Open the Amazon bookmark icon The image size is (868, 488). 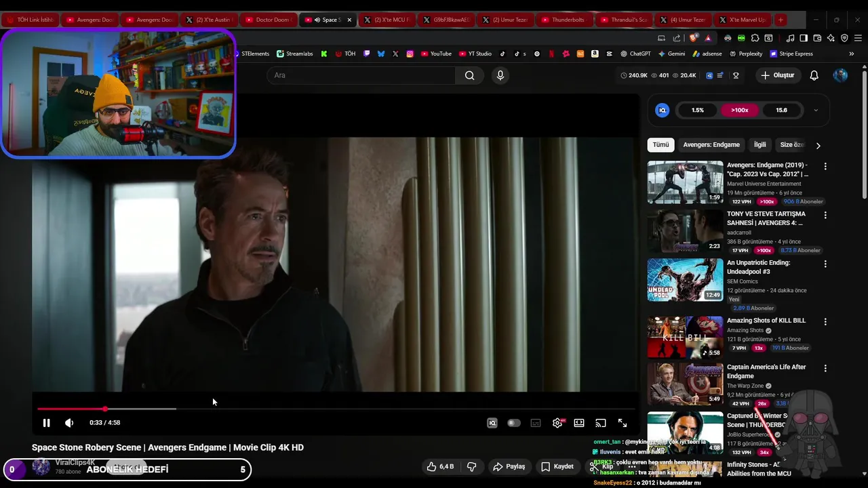click(595, 54)
